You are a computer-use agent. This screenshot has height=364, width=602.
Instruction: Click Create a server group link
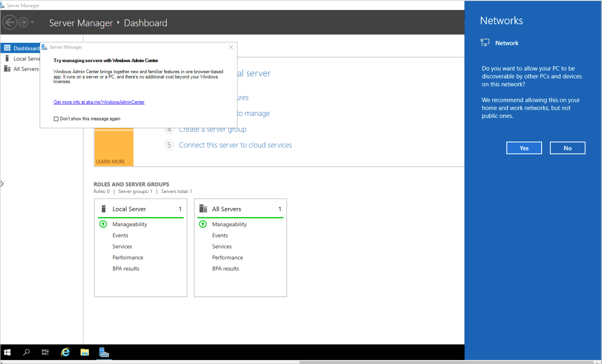click(x=213, y=129)
